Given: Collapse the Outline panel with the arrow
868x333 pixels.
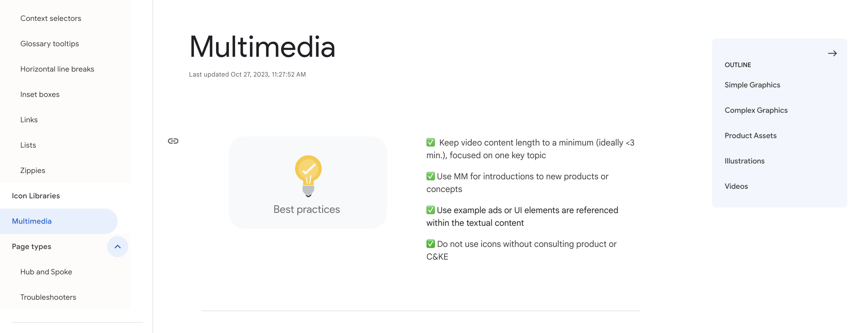Looking at the screenshot, I should tap(832, 53).
